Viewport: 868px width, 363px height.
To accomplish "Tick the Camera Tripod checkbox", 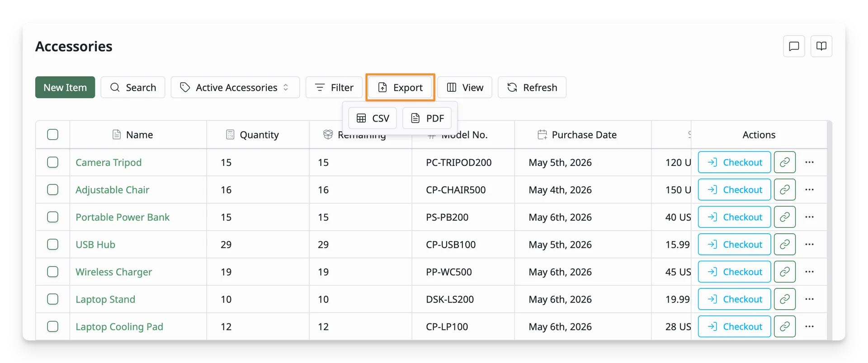I will (53, 162).
